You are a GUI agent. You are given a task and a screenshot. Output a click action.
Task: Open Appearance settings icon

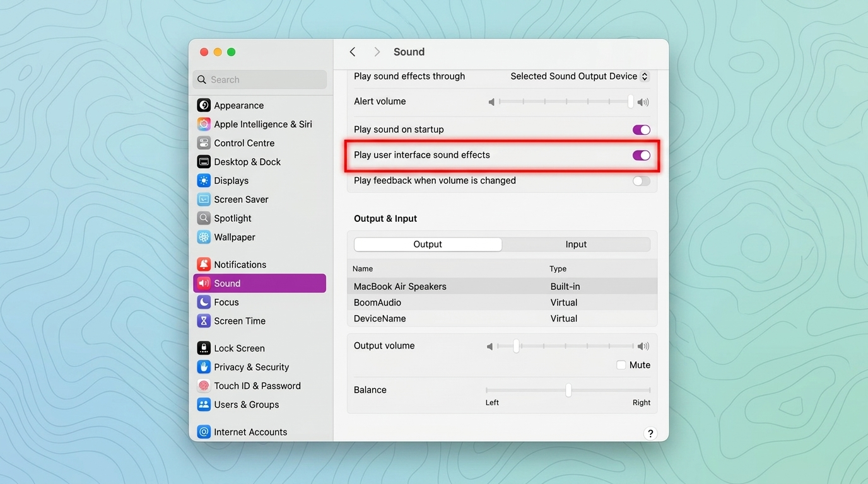[204, 105]
